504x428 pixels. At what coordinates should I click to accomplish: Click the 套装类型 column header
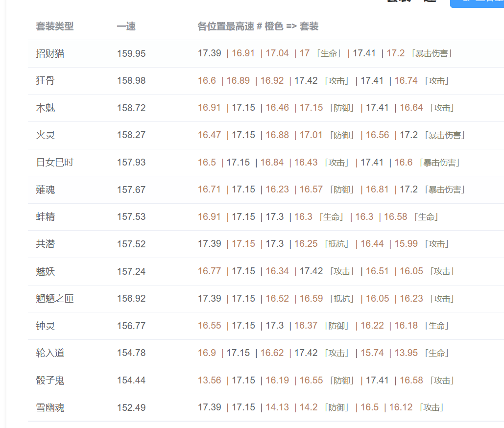pos(55,26)
